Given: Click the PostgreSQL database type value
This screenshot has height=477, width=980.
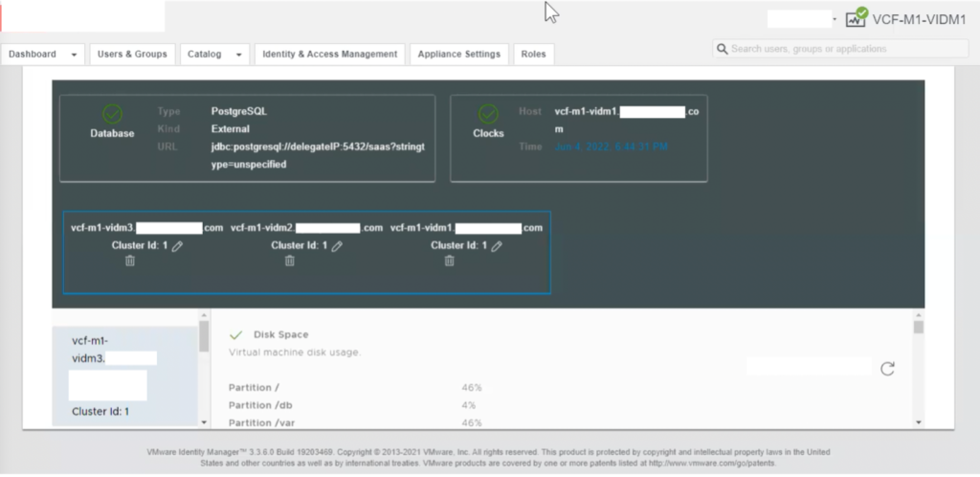Looking at the screenshot, I should [x=239, y=111].
